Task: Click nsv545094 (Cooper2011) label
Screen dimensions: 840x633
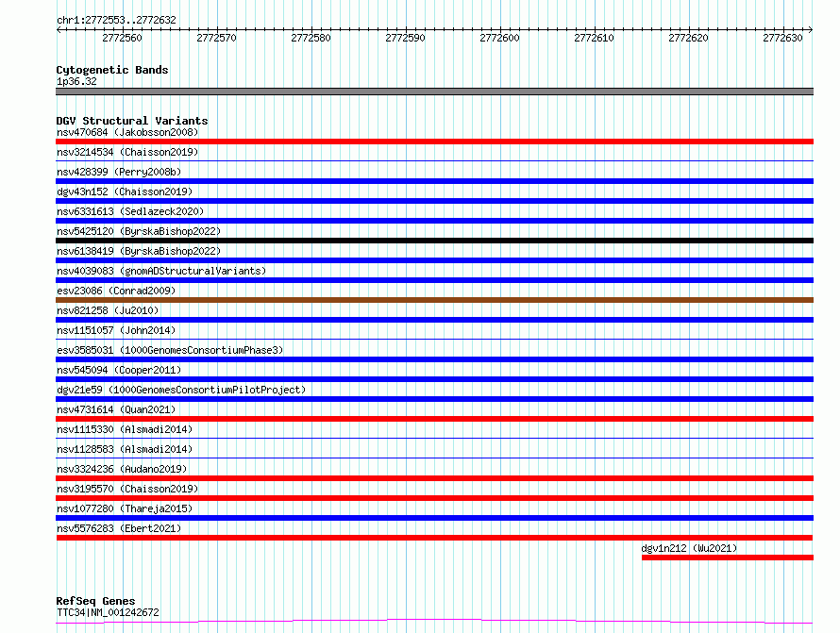Action: pos(119,370)
